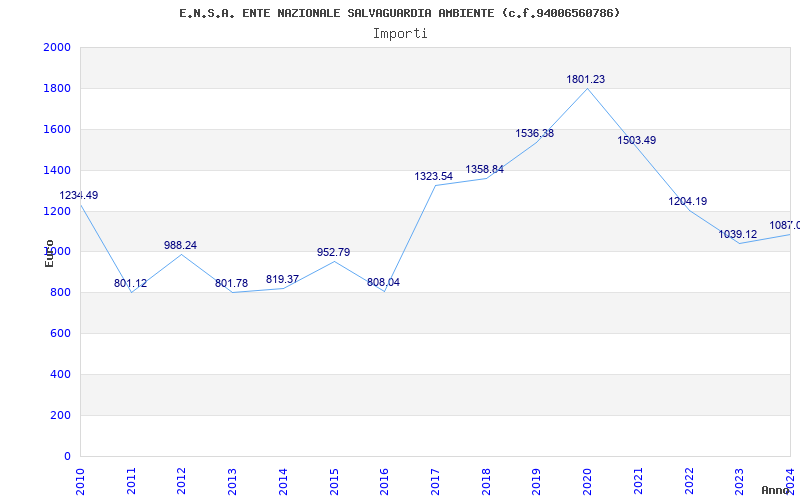This screenshot has height=500, width=800.
Task: Click the y-axis value 1200
Action: [57, 211]
